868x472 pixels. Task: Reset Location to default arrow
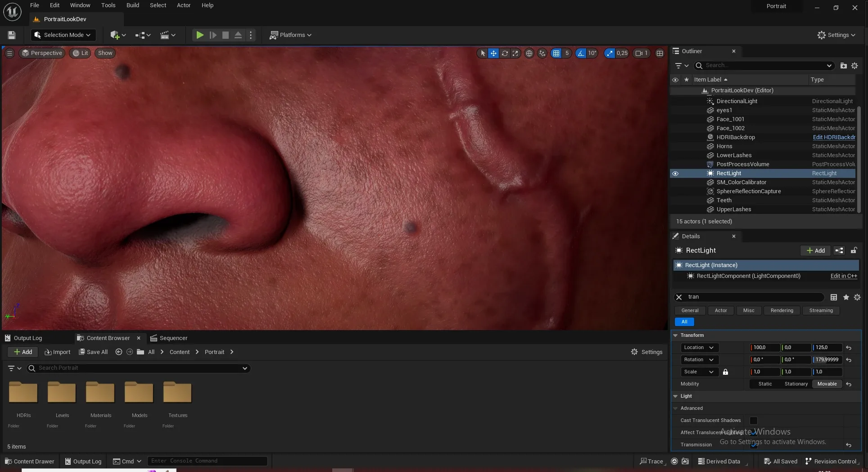click(849, 348)
